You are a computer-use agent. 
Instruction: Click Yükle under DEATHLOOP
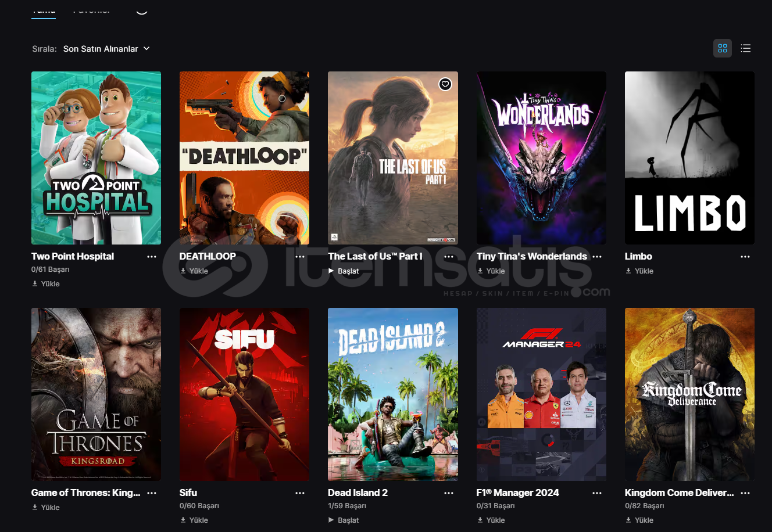[194, 271]
